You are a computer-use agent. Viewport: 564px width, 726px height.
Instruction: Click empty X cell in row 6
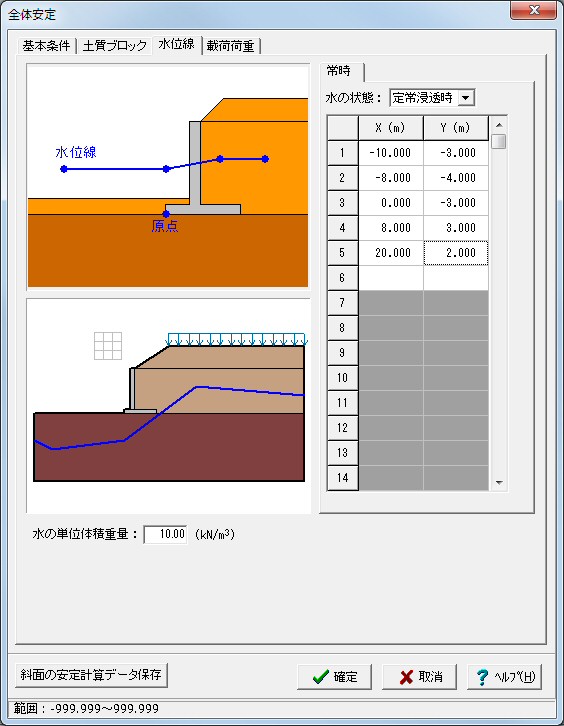pos(391,278)
